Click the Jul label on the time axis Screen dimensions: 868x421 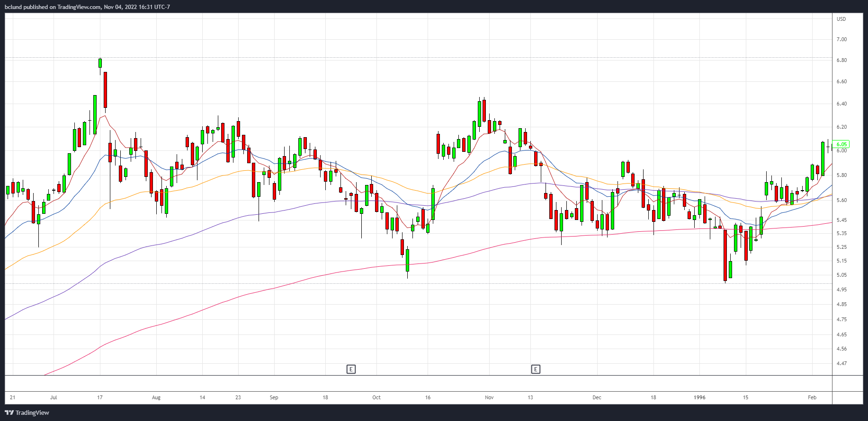[54, 397]
